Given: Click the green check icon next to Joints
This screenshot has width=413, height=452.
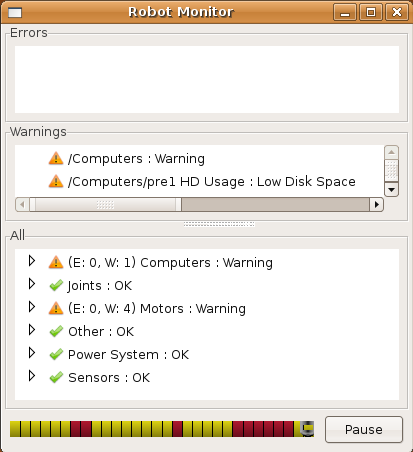Looking at the screenshot, I should [56, 286].
